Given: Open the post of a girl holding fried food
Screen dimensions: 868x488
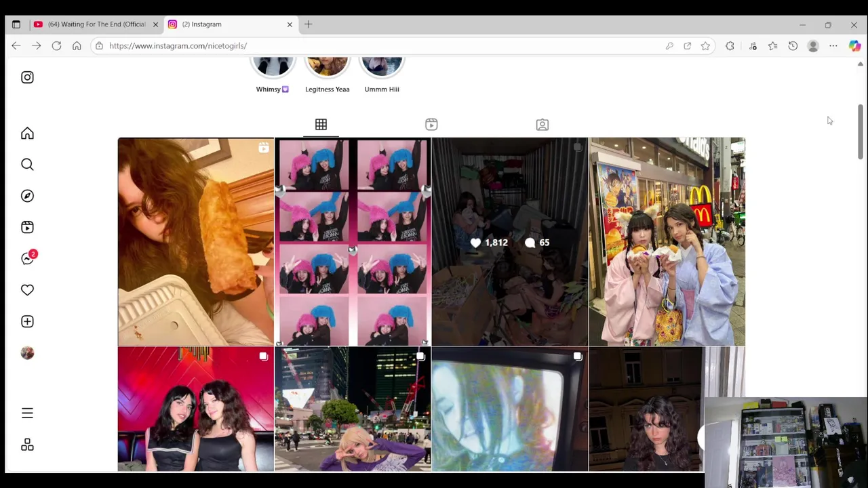Looking at the screenshot, I should click(x=196, y=242).
